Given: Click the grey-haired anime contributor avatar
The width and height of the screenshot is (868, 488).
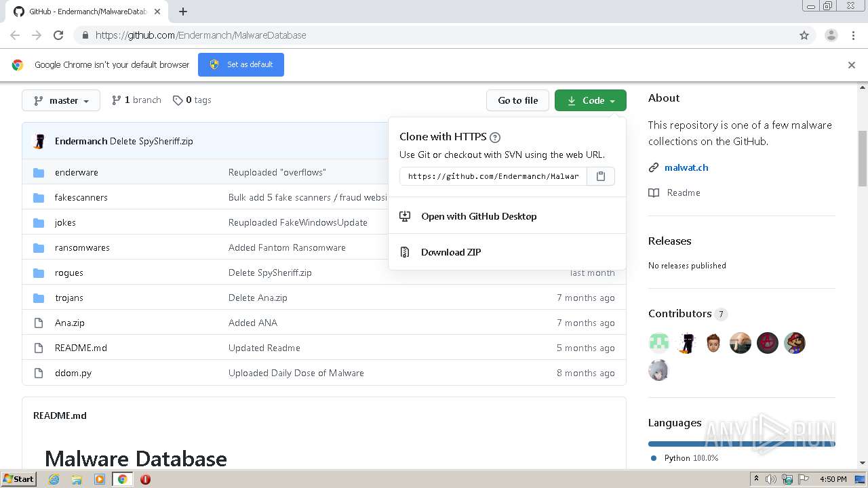Looking at the screenshot, I should click(658, 371).
